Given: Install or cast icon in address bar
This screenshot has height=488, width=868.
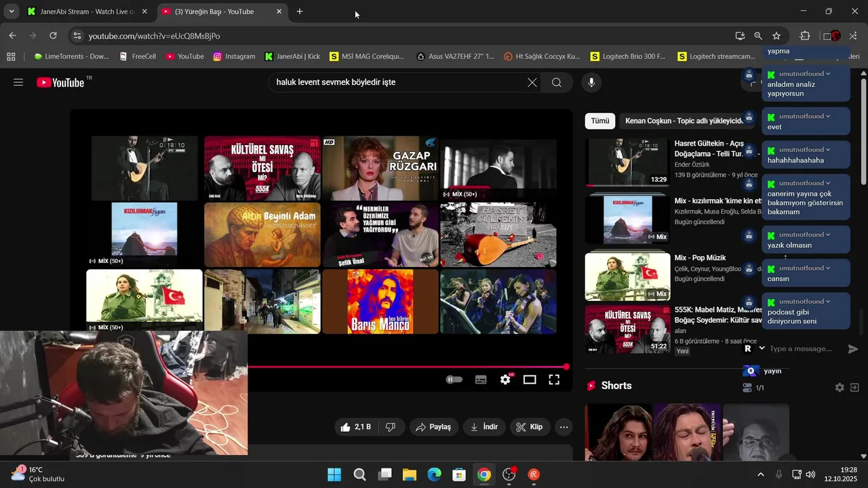Looking at the screenshot, I should coord(740,36).
